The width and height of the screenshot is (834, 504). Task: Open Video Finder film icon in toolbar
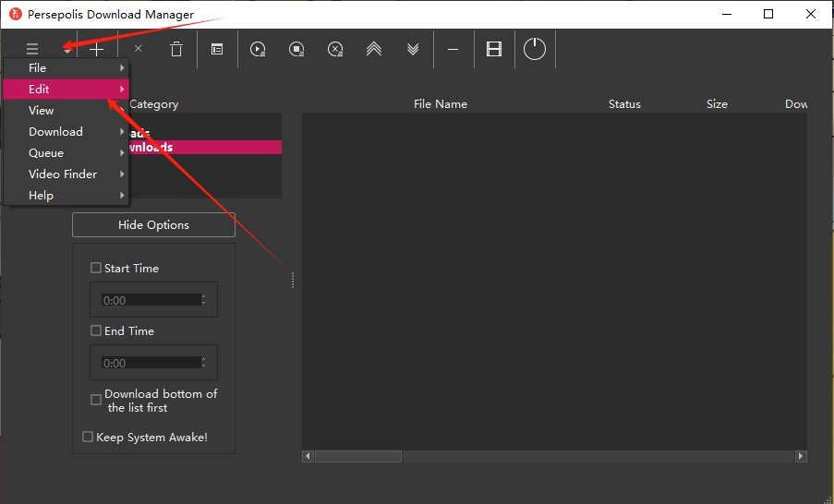[494, 50]
